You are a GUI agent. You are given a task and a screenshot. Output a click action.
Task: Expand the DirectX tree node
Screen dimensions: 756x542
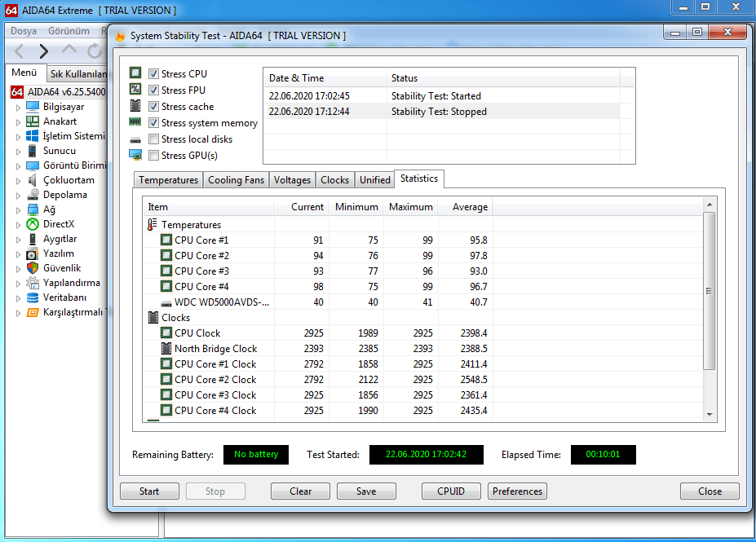coord(18,225)
